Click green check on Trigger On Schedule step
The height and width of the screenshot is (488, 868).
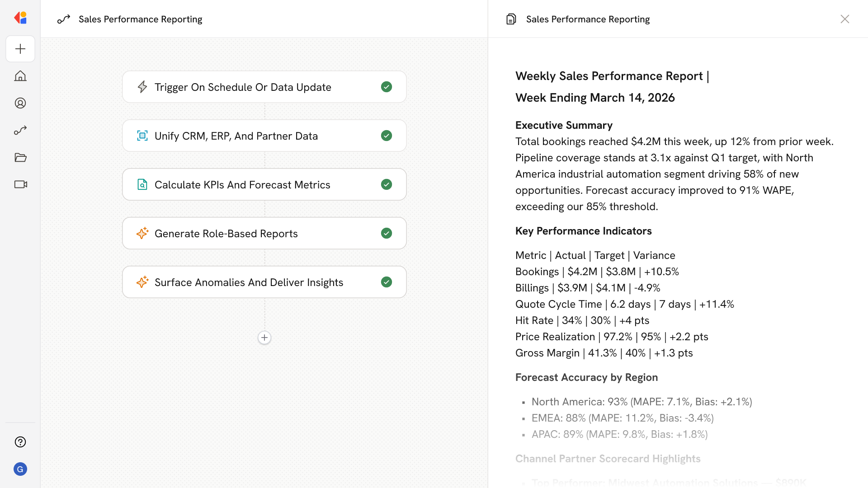(x=387, y=87)
